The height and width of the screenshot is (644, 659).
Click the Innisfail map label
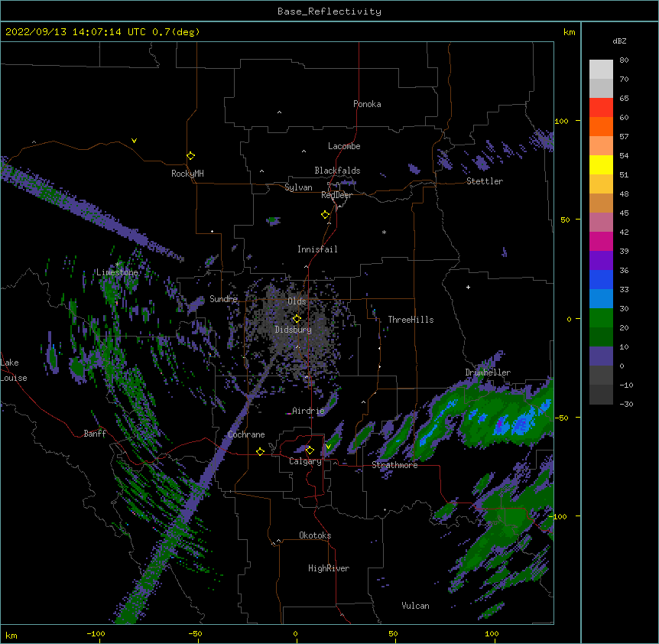(317, 249)
